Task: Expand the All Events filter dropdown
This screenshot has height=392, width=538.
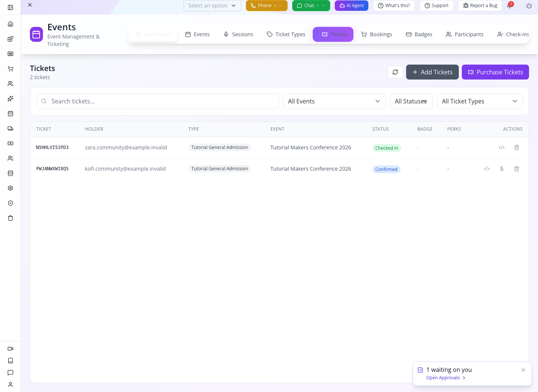Action: [334, 101]
